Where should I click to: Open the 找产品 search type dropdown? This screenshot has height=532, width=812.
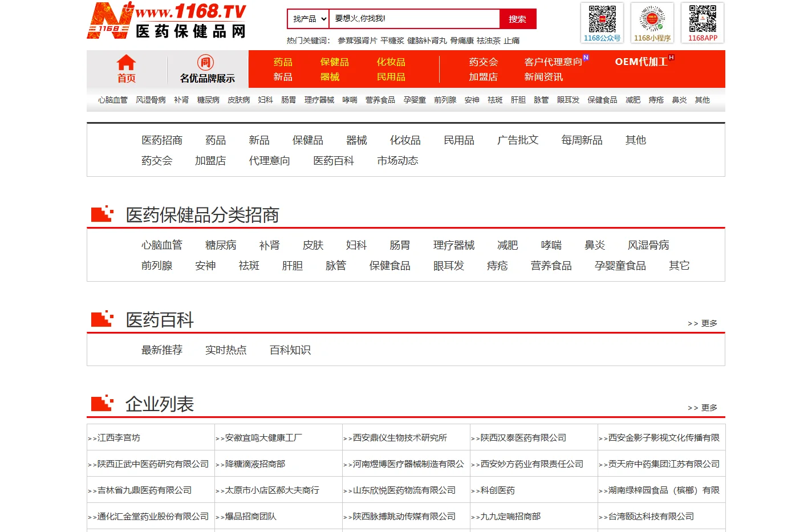(308, 19)
